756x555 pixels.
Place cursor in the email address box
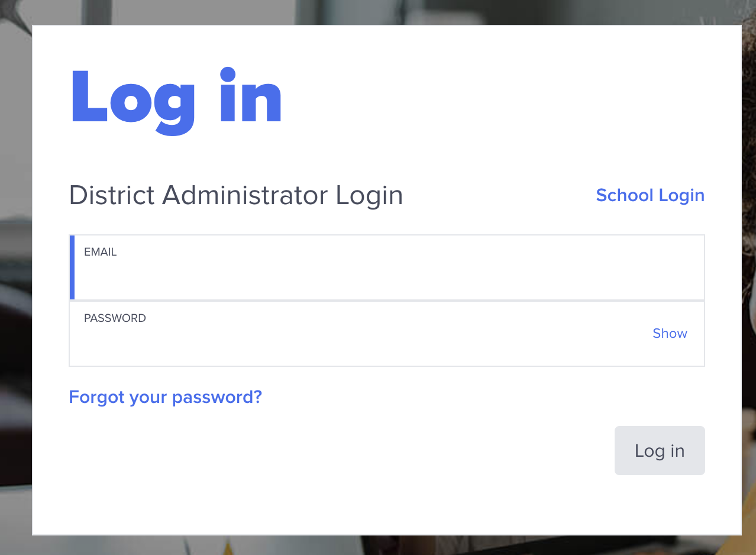[x=387, y=267]
